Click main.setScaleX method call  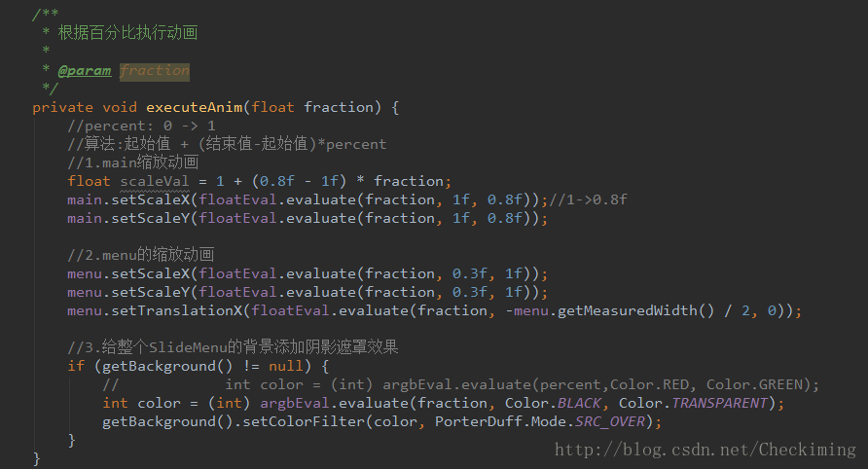[x=129, y=199]
